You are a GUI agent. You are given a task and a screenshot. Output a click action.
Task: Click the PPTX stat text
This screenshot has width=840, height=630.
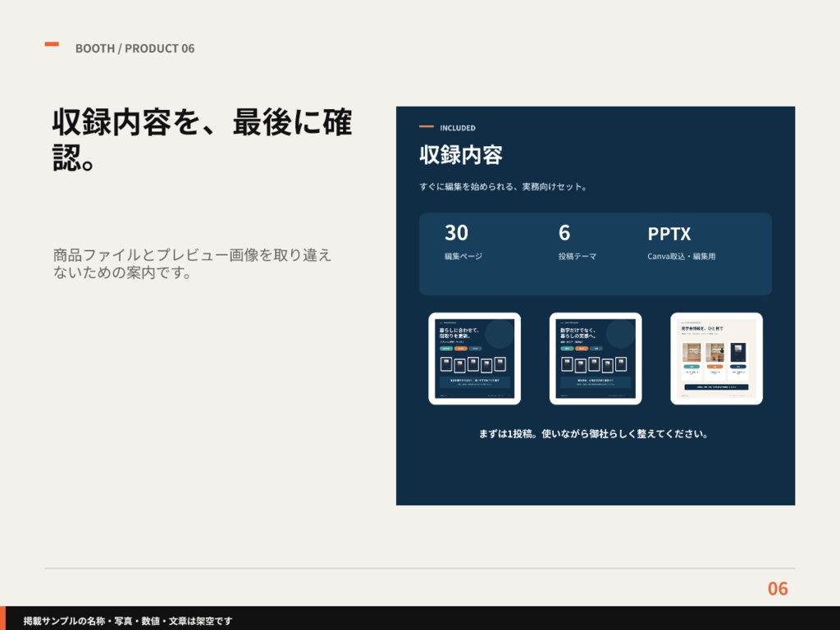(x=669, y=234)
